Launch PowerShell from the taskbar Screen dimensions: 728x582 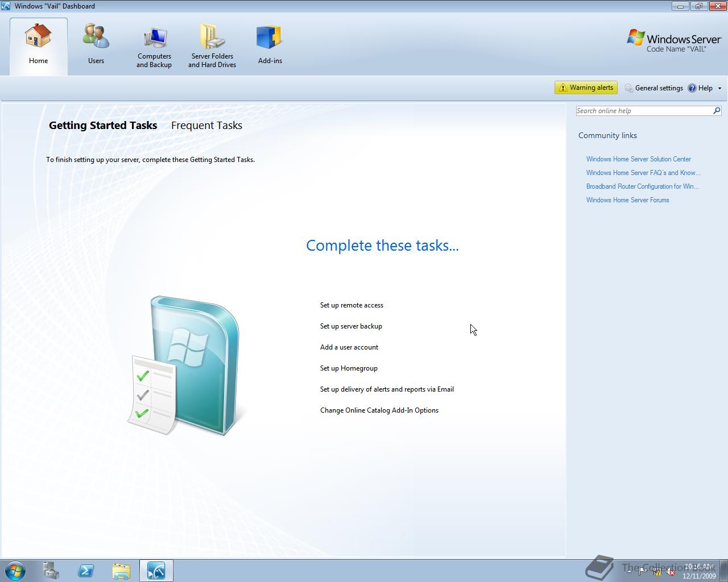tap(86, 571)
